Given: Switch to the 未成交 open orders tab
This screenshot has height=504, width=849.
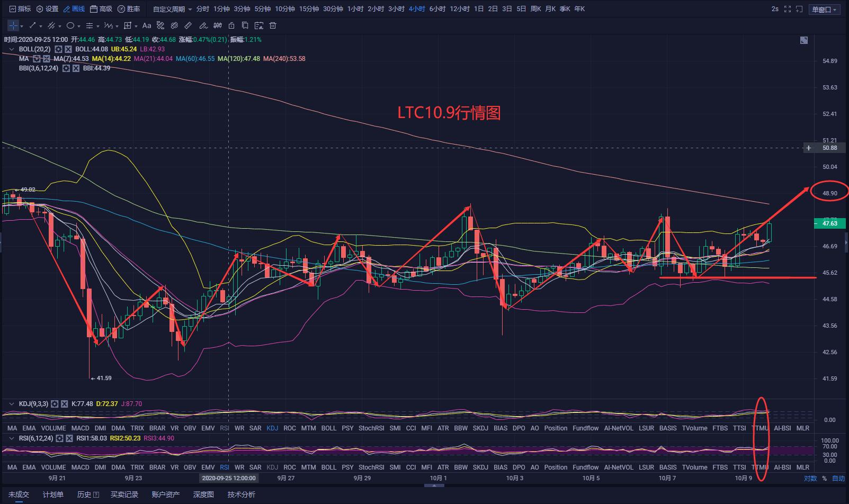Looking at the screenshot, I should pyautogui.click(x=19, y=494).
